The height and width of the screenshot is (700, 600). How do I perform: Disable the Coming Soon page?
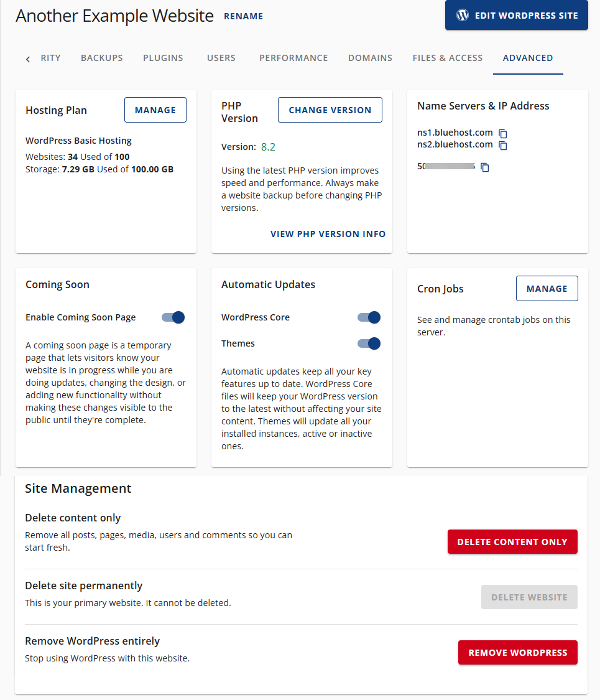[x=172, y=317]
